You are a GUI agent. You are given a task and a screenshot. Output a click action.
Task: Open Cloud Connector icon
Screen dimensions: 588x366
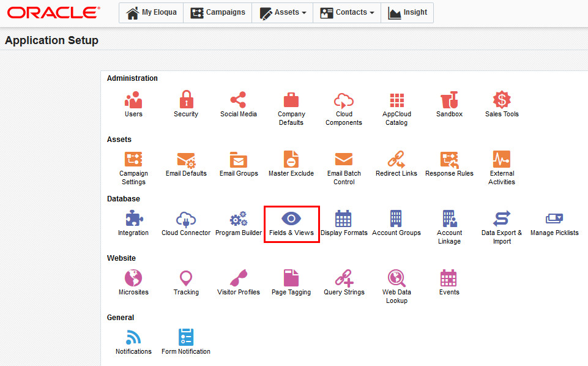click(x=186, y=219)
